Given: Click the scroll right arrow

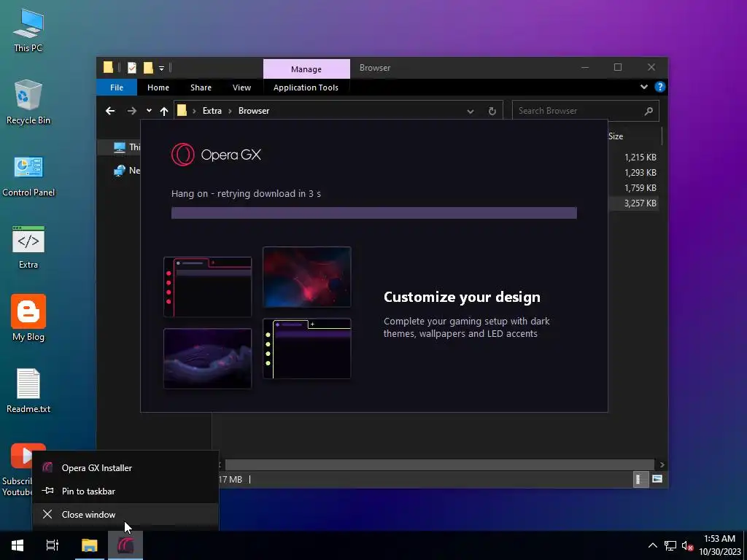Looking at the screenshot, I should (x=662, y=464).
